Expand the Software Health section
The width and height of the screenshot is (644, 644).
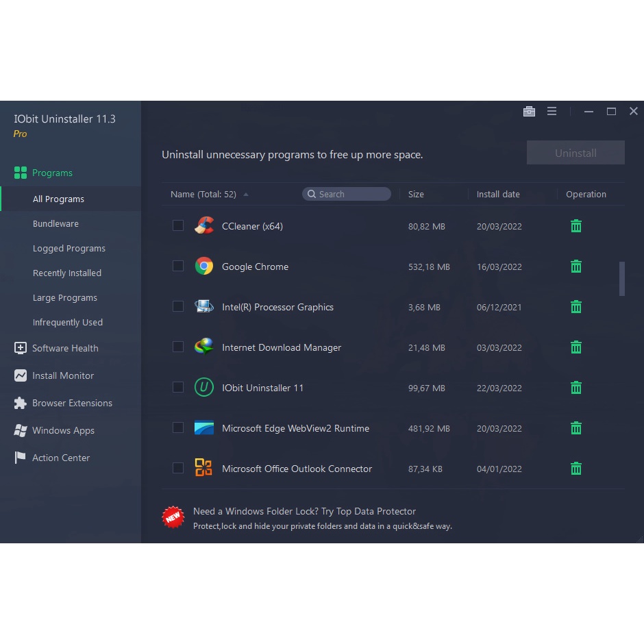point(65,348)
